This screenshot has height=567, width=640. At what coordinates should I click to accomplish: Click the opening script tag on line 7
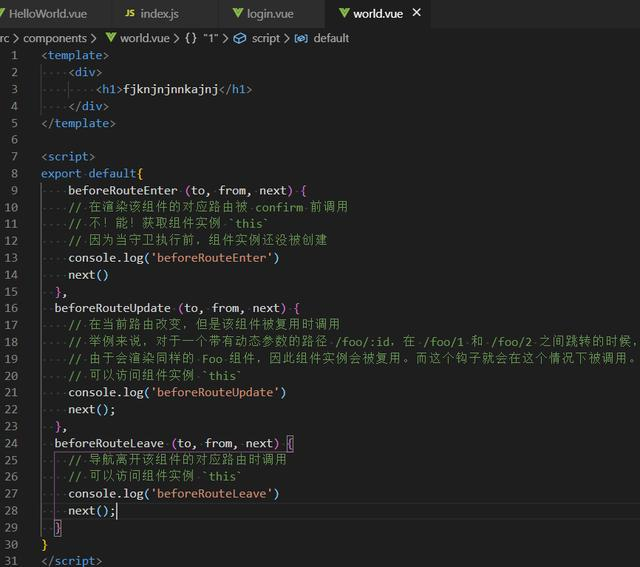click(x=68, y=156)
